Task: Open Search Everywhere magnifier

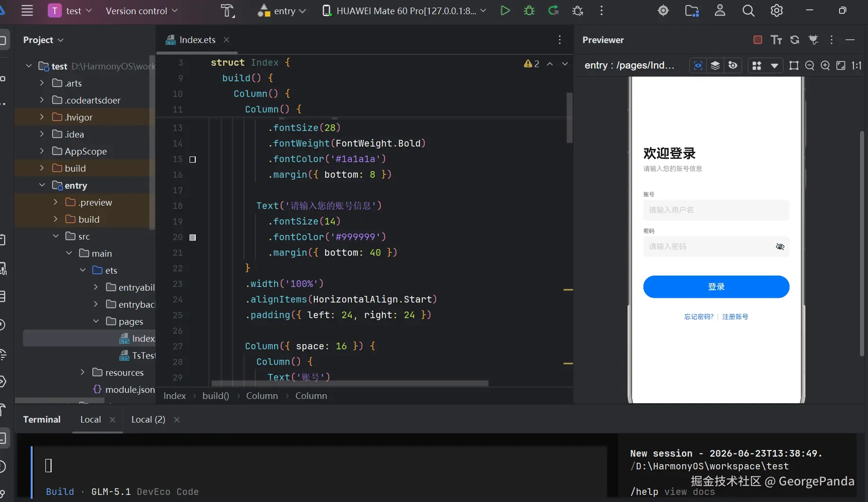Action: click(748, 10)
